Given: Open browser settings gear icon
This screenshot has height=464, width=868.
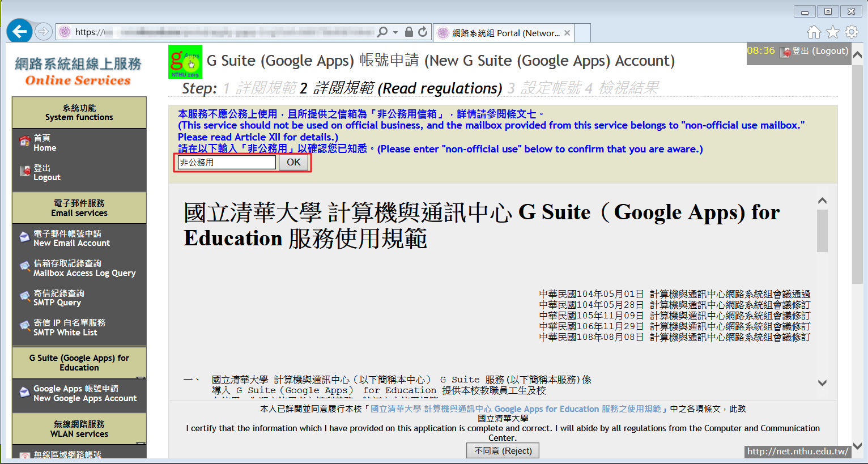Looking at the screenshot, I should coord(851,32).
